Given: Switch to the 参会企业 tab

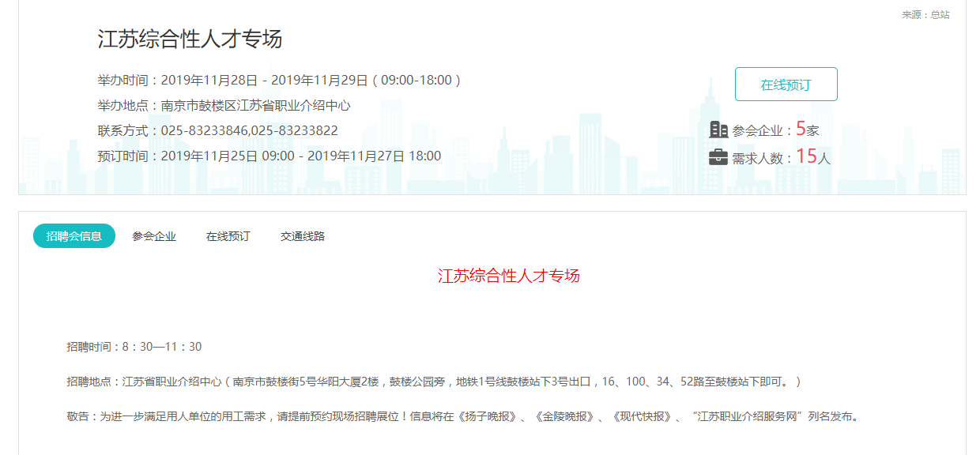Looking at the screenshot, I should coord(154,236).
